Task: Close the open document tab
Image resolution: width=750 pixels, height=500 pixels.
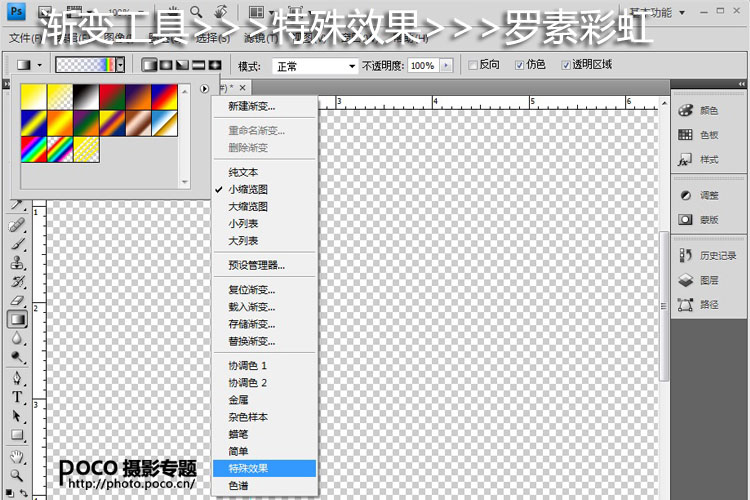Action: [x=243, y=88]
